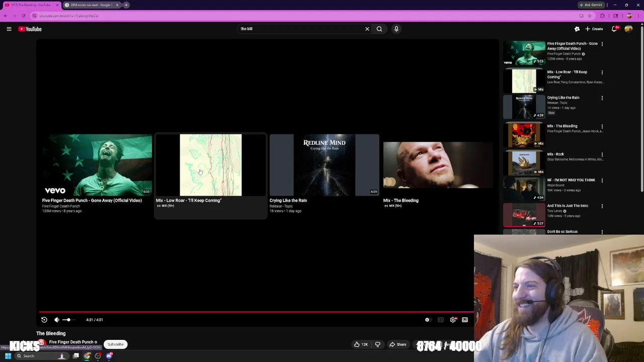Open options for sidebar Mix - The Bleeding

(x=602, y=127)
